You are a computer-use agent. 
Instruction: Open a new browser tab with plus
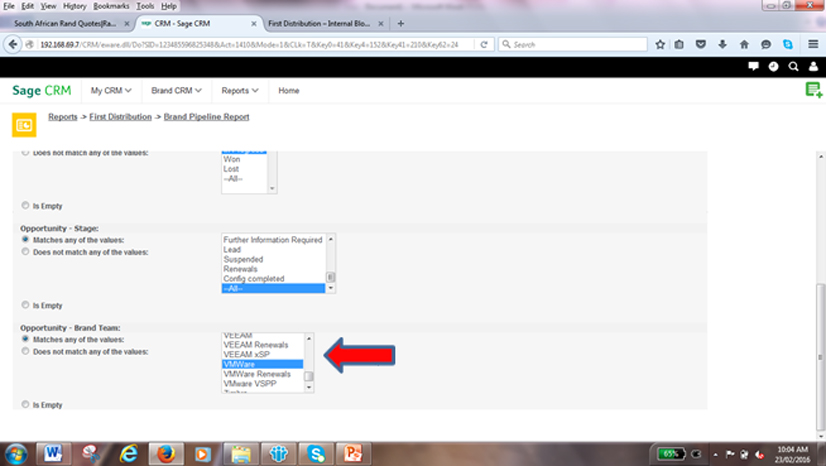click(x=401, y=23)
